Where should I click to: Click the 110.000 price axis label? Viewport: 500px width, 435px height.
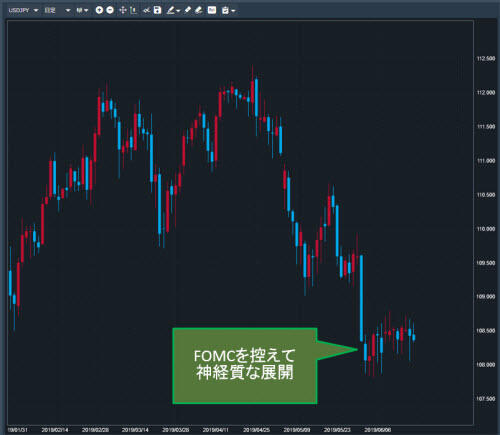click(486, 229)
